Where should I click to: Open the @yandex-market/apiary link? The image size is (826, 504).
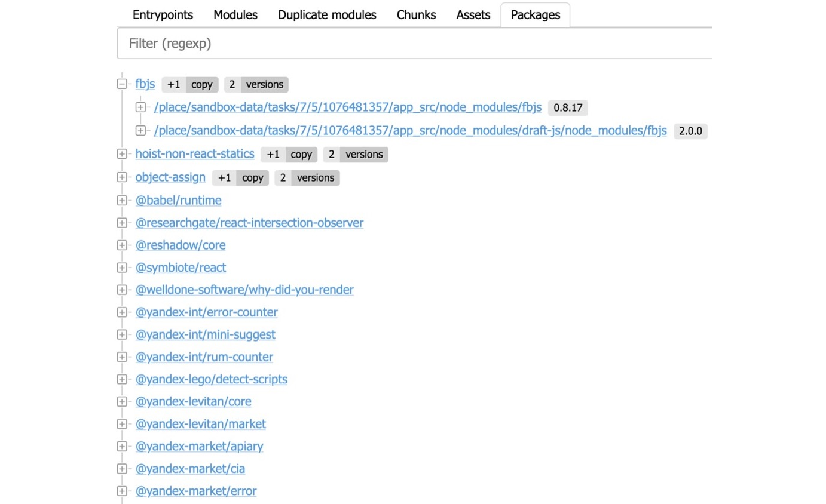200,447
